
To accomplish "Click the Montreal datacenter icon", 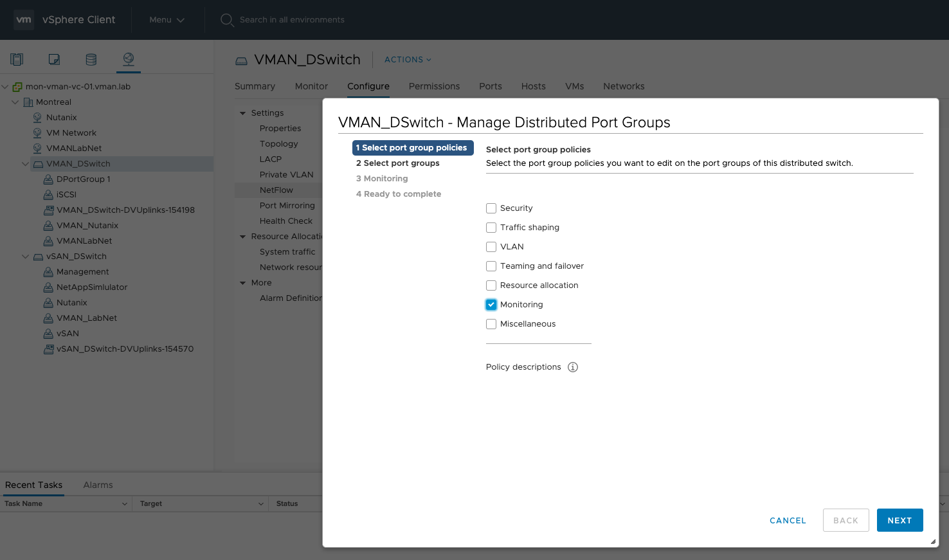I will pyautogui.click(x=28, y=102).
